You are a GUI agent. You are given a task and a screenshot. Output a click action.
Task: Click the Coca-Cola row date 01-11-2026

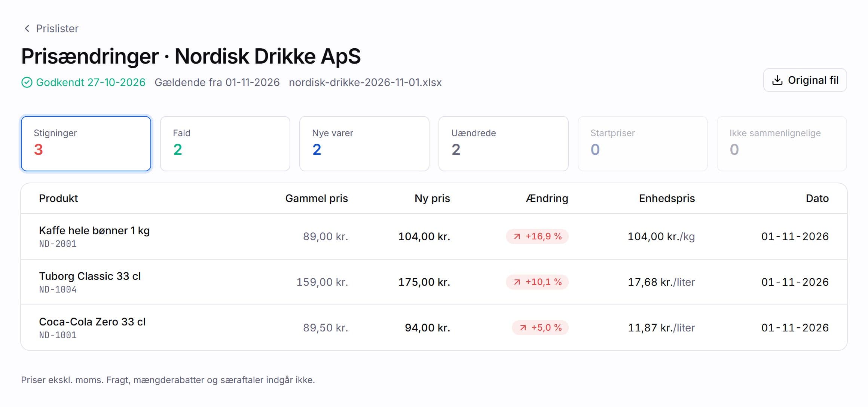(795, 328)
